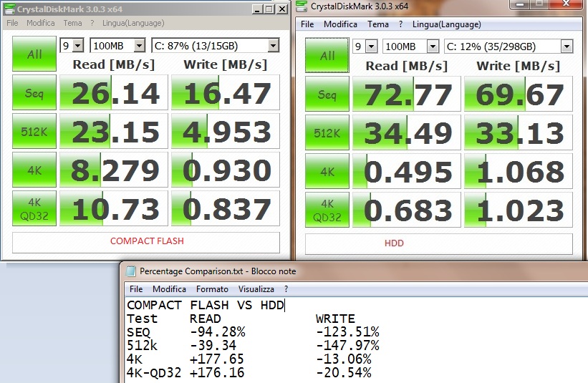Close the left CrystalDiskMark window
The width and height of the screenshot is (588, 383).
pos(281,9)
